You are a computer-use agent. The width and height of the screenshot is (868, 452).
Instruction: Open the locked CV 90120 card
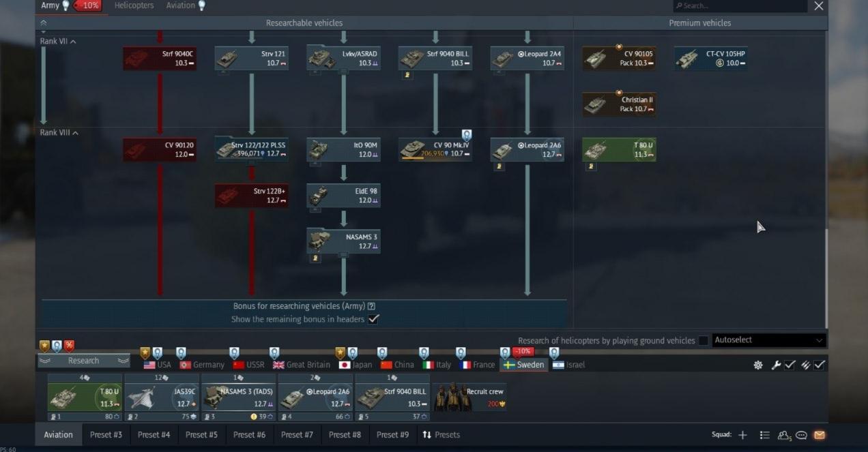click(x=160, y=150)
